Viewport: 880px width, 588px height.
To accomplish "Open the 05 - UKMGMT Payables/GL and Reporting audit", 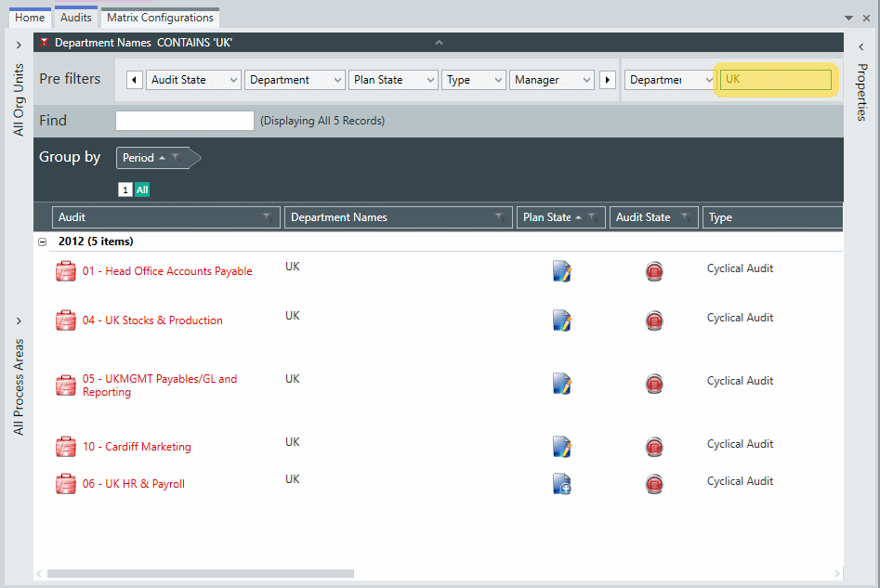I will (160, 385).
